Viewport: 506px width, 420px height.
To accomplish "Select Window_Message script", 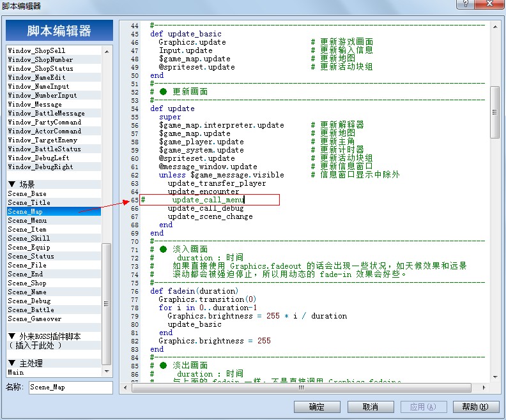I will click(x=54, y=105).
